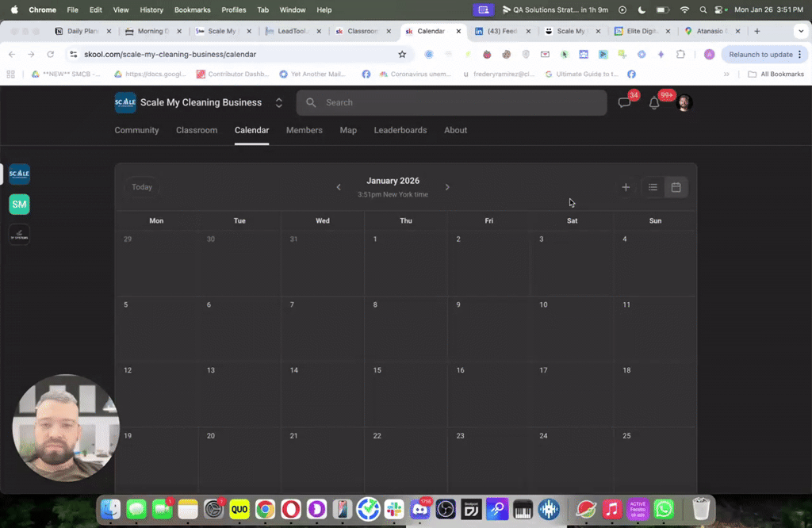Click the Scale My Cleaning Business logo
The height and width of the screenshot is (528, 812).
[x=125, y=102]
